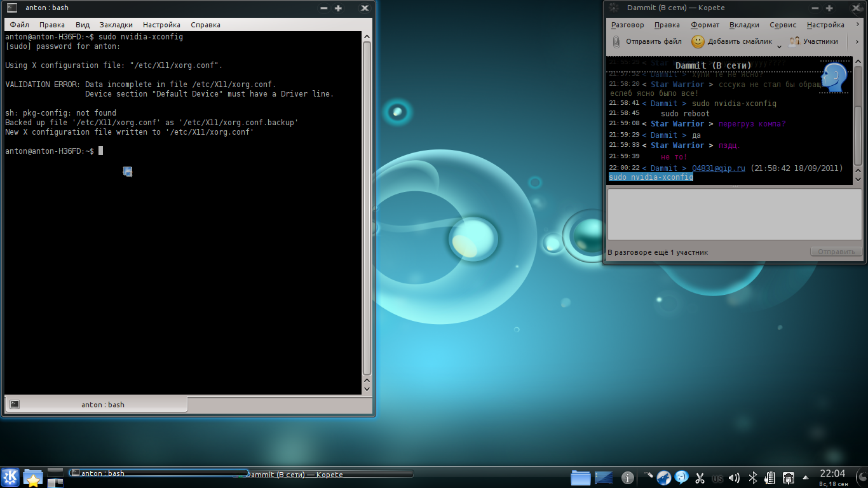The height and width of the screenshot is (488, 868).
Task: Expand the overflow chevron on Kopete toolbar
Action: [x=857, y=42]
